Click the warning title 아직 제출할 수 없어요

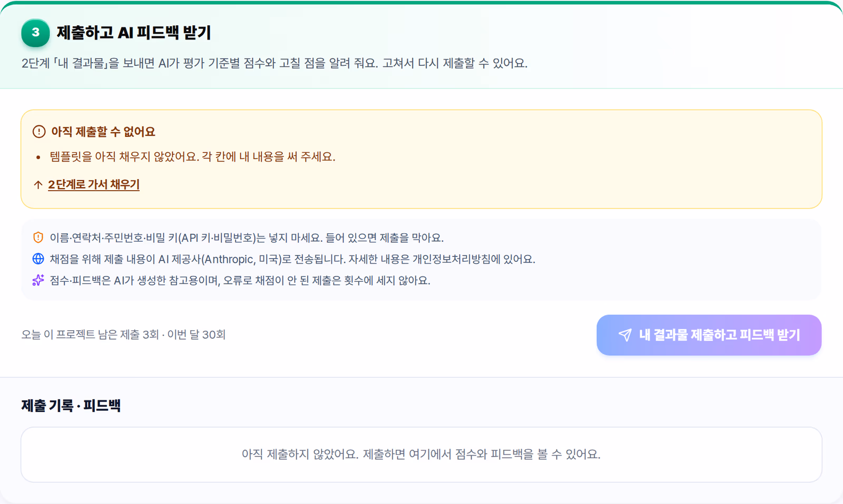pyautogui.click(x=103, y=132)
